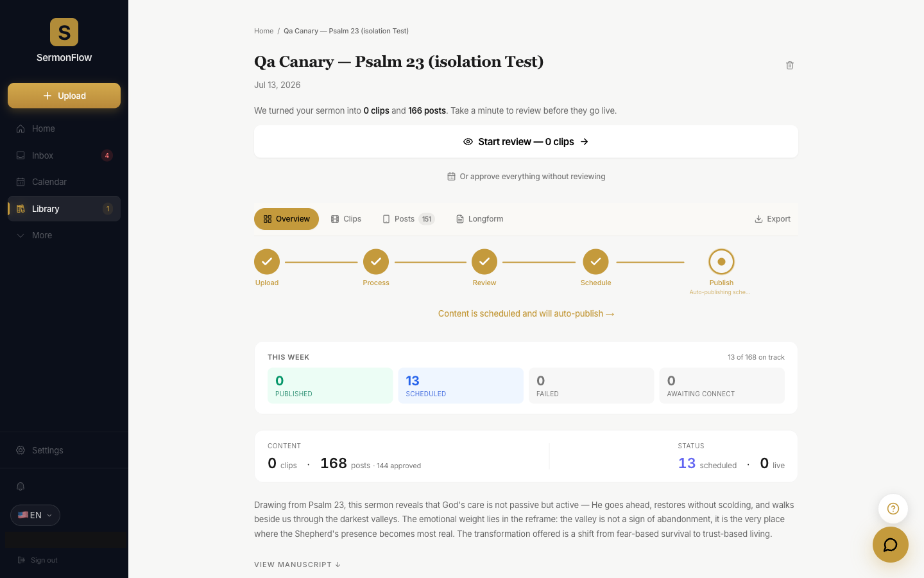Click Content is scheduled and will auto-publish
Screen dimensions: 924x578
(526, 313)
